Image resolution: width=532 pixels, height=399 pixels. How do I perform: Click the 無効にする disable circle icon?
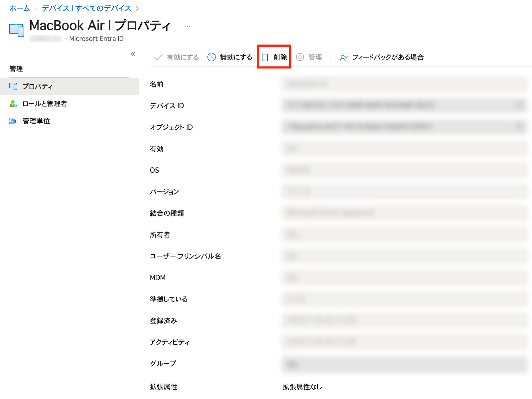211,57
